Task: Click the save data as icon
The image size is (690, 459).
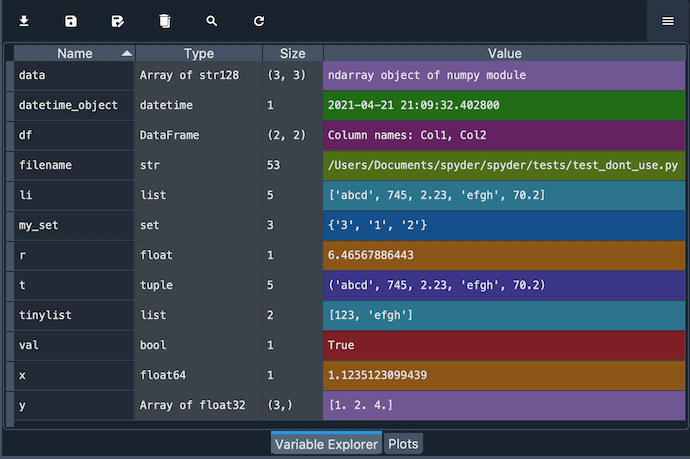Action: 117,21
